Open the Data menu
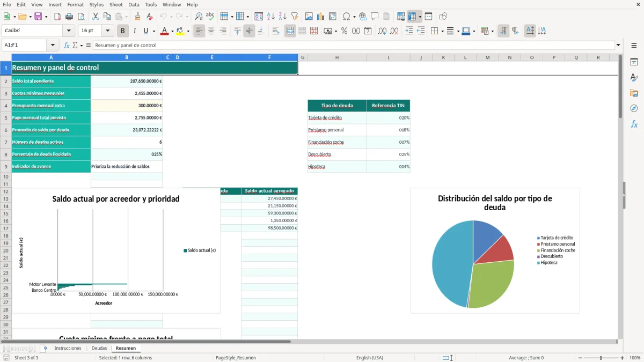 (134, 4)
